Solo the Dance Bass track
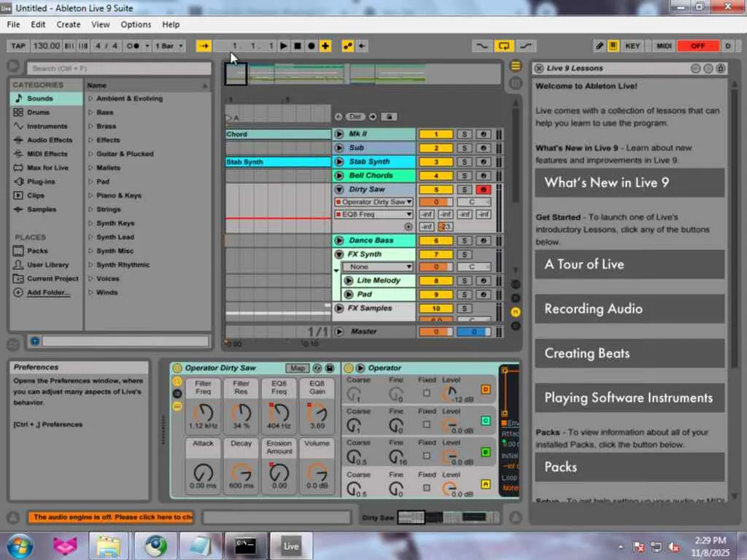The width and height of the screenshot is (747, 560). pos(464,241)
